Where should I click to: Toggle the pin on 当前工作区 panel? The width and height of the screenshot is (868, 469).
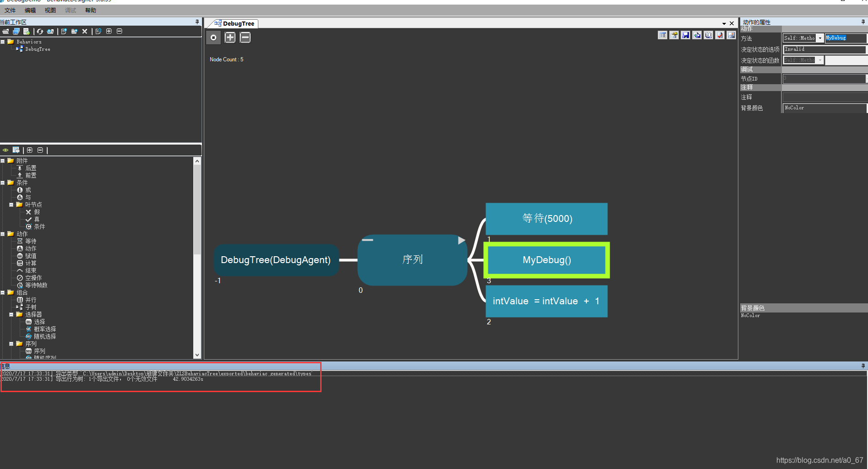[197, 22]
